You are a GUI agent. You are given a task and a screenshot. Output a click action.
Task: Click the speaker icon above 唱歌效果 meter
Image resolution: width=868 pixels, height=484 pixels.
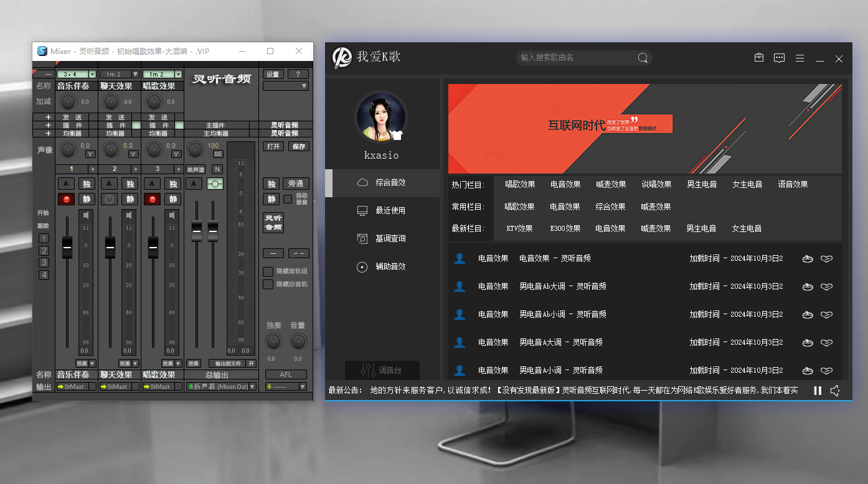click(x=172, y=215)
